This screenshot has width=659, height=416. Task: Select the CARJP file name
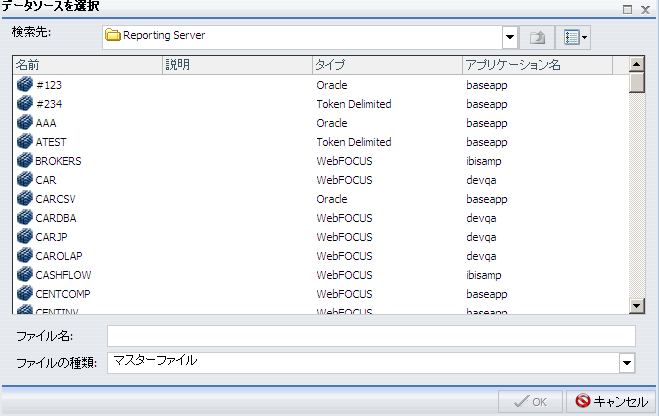pyautogui.click(x=51, y=237)
